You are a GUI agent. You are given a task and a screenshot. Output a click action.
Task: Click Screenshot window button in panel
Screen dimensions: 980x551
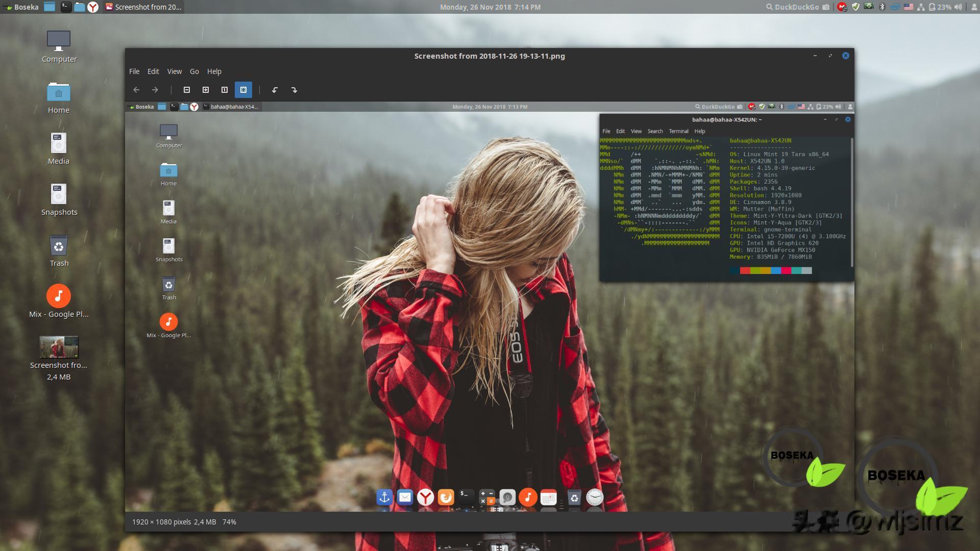coord(143,7)
